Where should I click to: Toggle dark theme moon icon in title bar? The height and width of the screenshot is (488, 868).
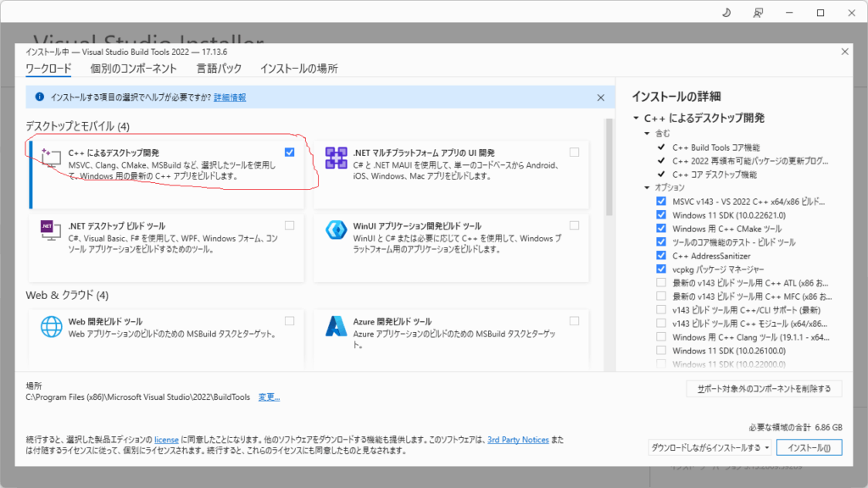(726, 13)
